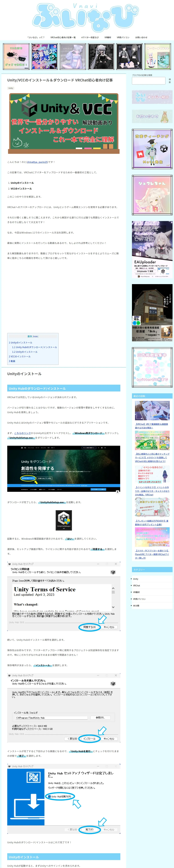Open the 合同プレゼント企画 post thumbnail
The width and height of the screenshot is (174, 868).
click(x=152, y=508)
